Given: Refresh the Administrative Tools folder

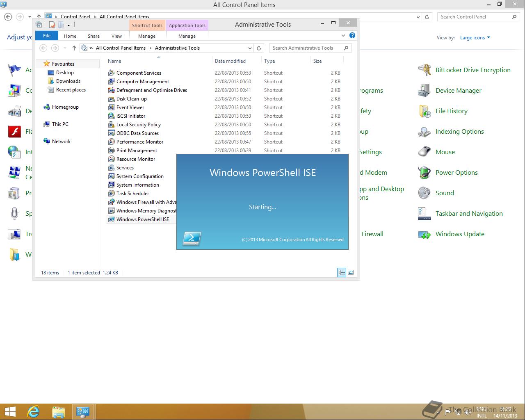Looking at the screenshot, I should click(x=259, y=48).
